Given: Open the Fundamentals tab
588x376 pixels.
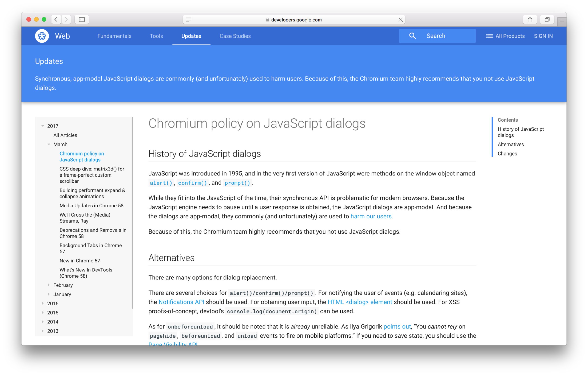Looking at the screenshot, I should tap(114, 36).
